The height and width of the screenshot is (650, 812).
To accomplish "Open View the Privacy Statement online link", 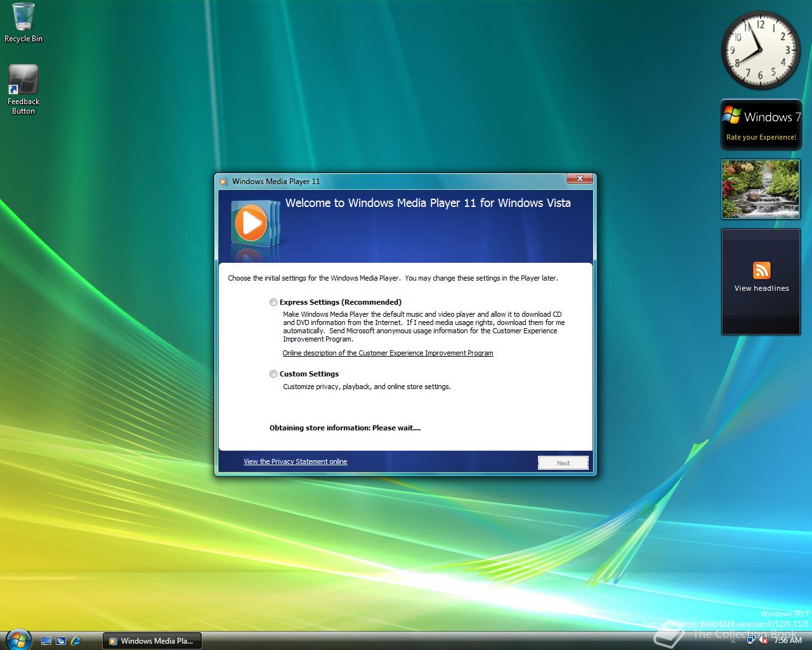I will click(x=296, y=461).
